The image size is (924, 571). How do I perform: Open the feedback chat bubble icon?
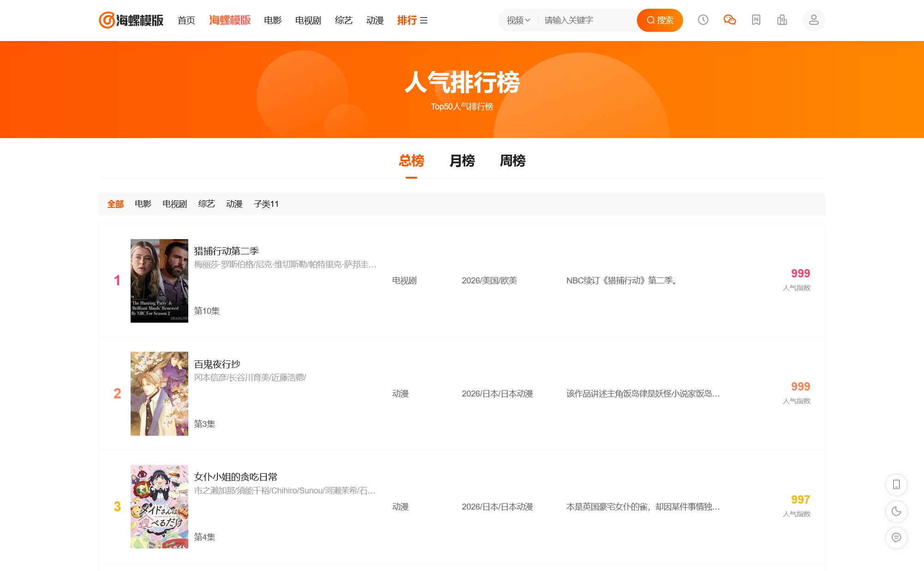coord(896,538)
